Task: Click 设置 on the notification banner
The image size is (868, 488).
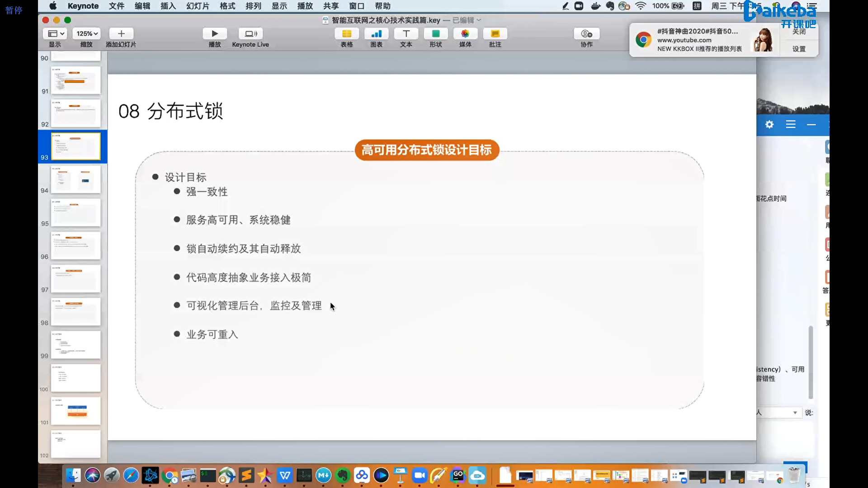Action: coord(799,49)
